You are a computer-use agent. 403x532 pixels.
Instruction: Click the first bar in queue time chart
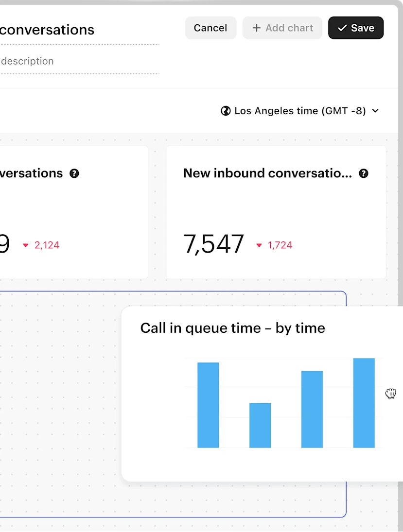click(x=208, y=405)
